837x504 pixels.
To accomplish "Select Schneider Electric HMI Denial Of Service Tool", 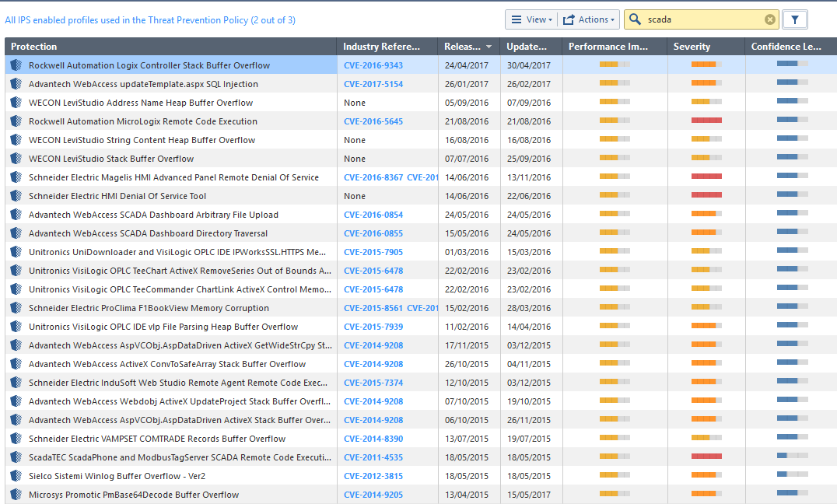I will 117,196.
